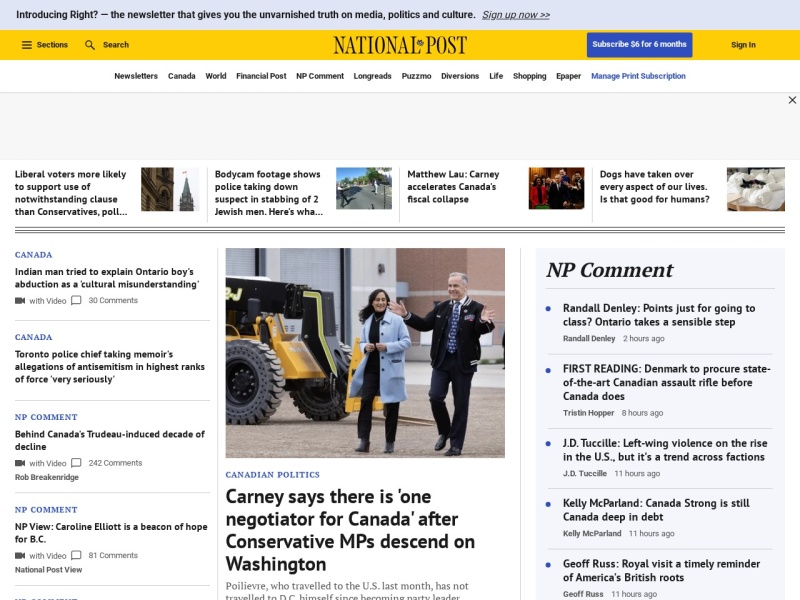Click the 242 Comments count
This screenshot has width=800, height=600.
point(115,463)
